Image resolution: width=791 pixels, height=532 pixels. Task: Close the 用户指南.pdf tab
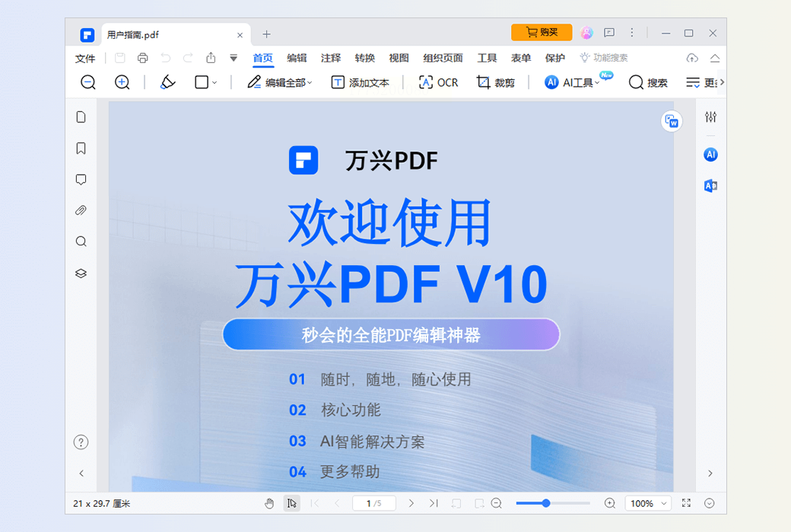pos(240,35)
